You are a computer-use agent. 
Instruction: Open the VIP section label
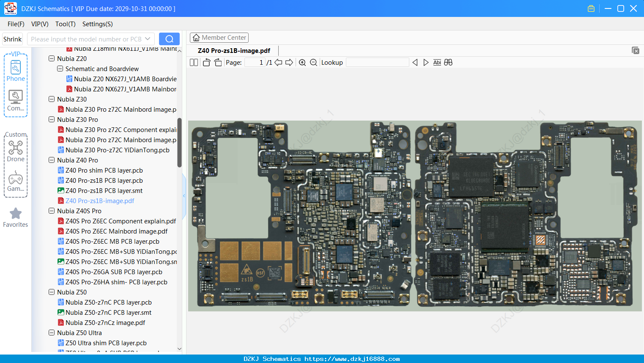click(x=16, y=54)
